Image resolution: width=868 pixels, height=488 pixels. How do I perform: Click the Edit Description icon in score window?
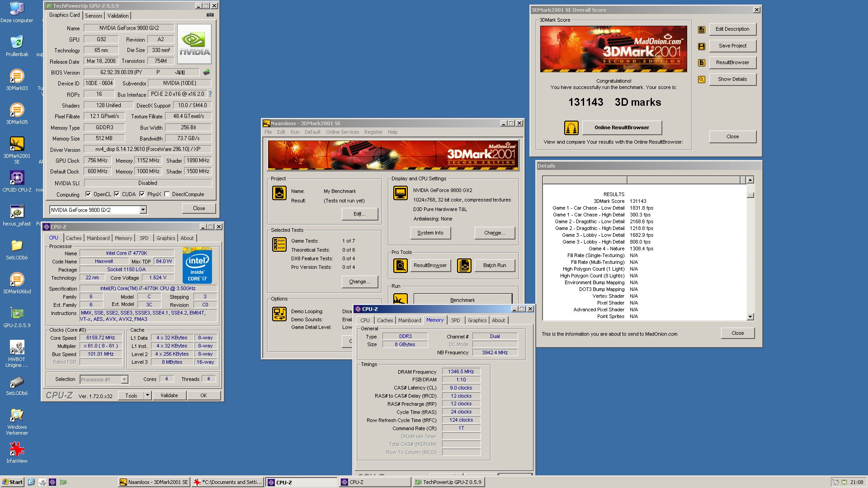click(702, 29)
